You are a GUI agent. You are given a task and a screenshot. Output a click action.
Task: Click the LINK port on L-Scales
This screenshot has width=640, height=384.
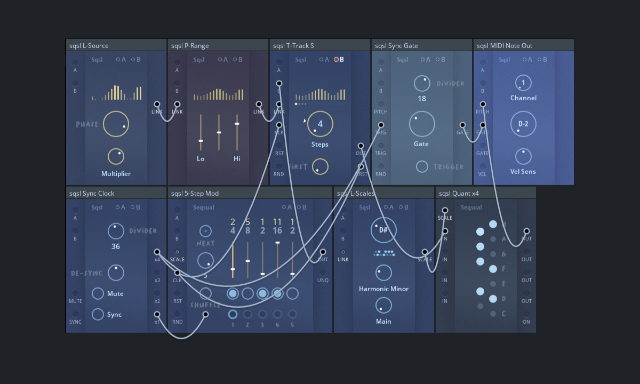(x=343, y=252)
